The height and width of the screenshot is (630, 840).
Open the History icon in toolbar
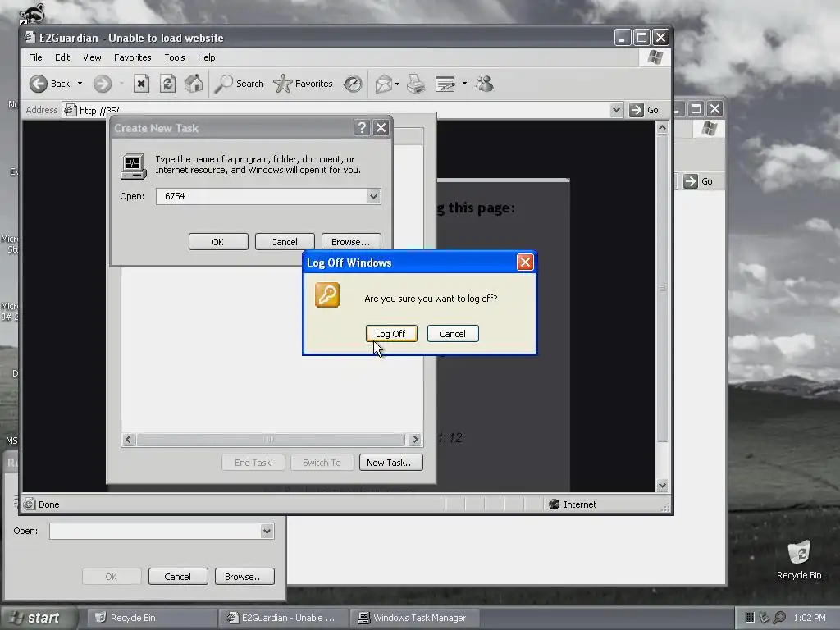pos(353,84)
